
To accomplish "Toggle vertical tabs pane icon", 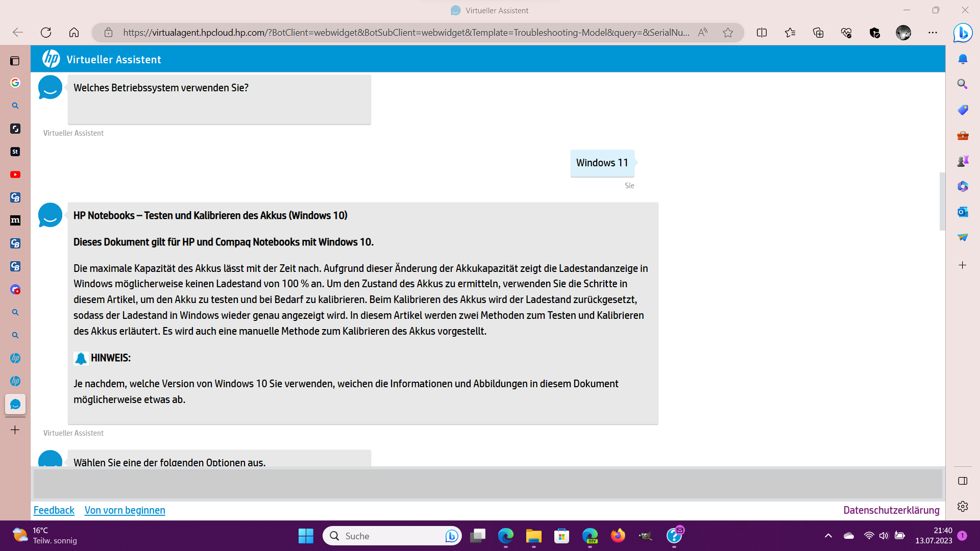I will [x=15, y=61].
